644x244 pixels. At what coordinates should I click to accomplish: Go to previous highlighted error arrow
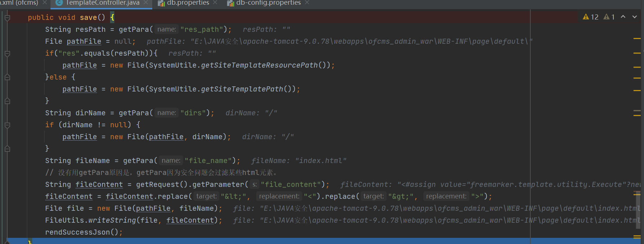click(x=623, y=17)
